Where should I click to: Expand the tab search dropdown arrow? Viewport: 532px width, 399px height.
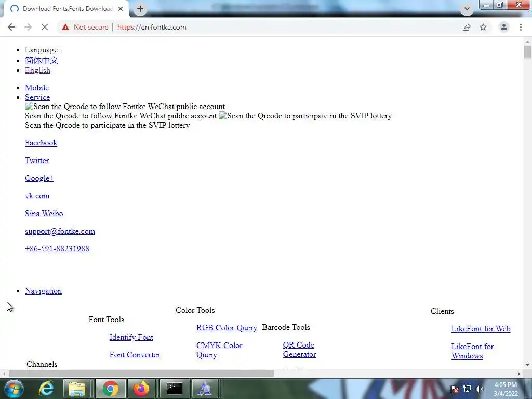pyautogui.click(x=467, y=9)
